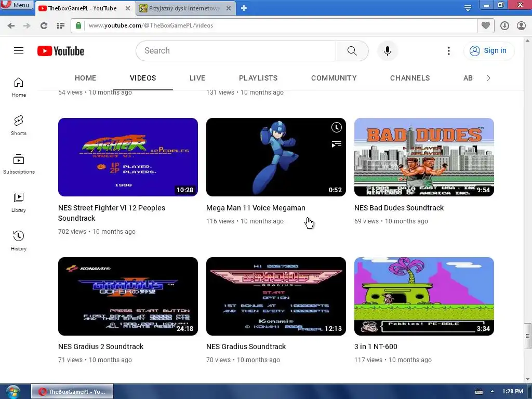Click the green padlock security icon

pyautogui.click(x=78, y=25)
